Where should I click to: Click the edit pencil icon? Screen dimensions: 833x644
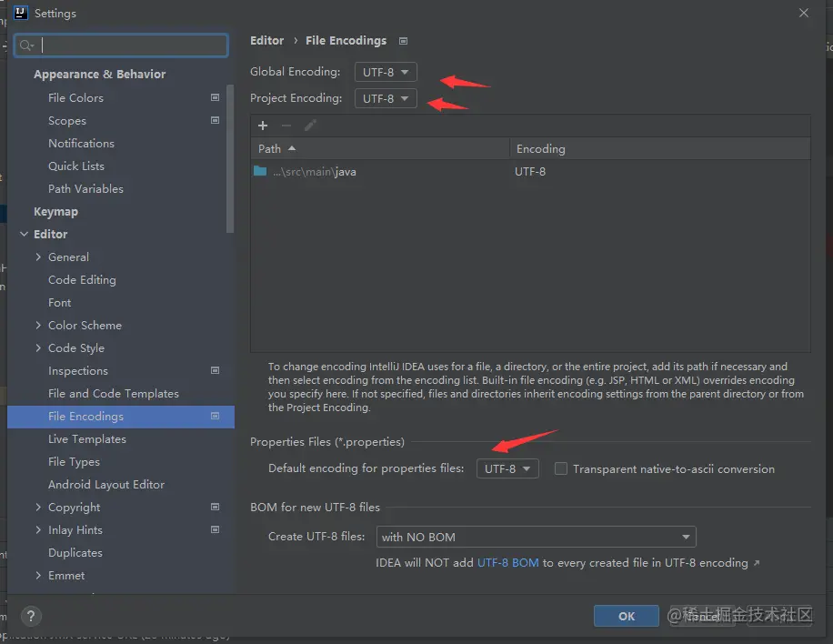point(310,126)
